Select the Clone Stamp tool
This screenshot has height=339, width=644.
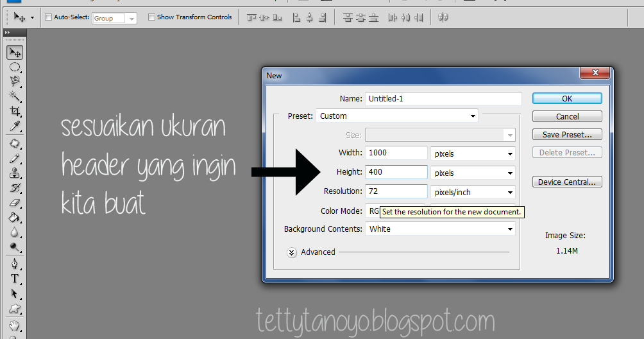coord(15,173)
